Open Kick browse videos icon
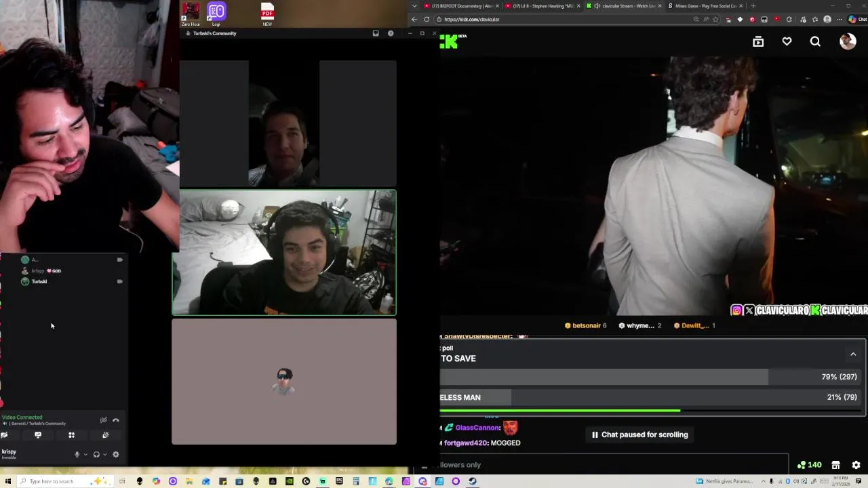Viewport: 868px width, 488px height. (x=758, y=41)
